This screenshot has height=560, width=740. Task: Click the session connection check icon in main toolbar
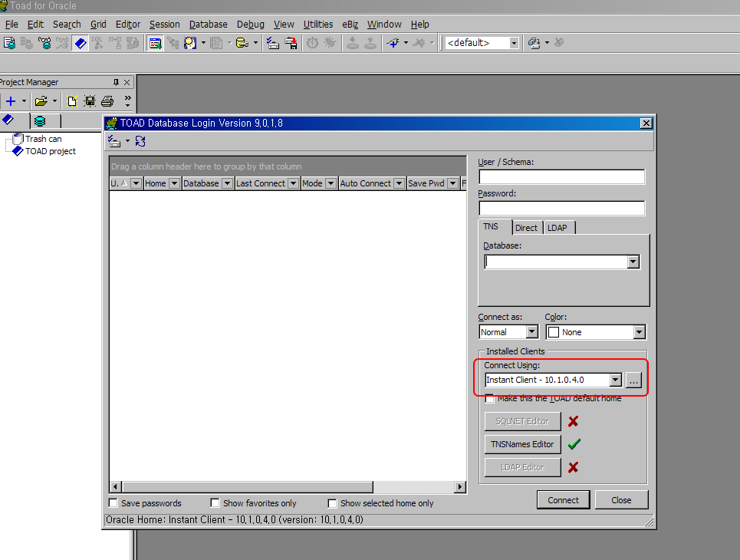(273, 43)
